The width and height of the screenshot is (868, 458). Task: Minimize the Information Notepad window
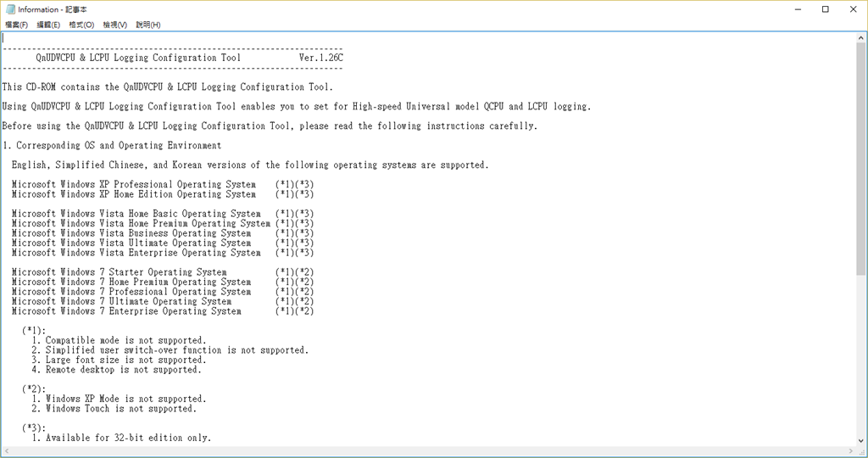point(798,9)
